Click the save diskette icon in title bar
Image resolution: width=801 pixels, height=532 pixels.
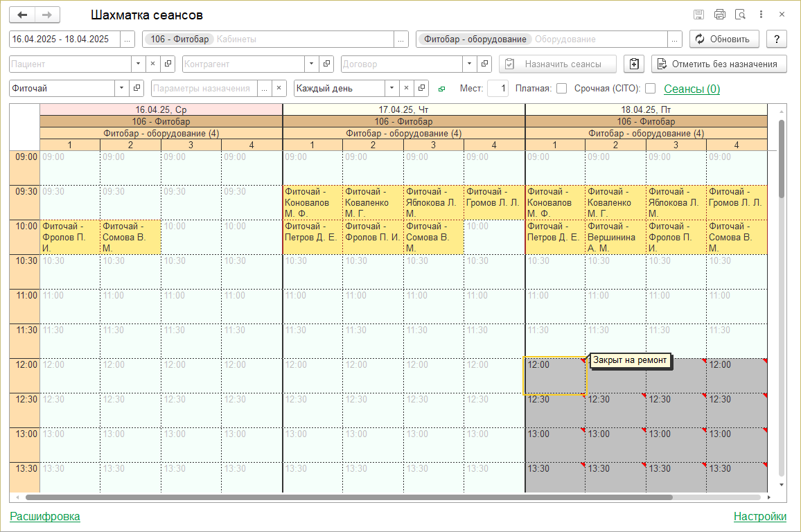699,15
